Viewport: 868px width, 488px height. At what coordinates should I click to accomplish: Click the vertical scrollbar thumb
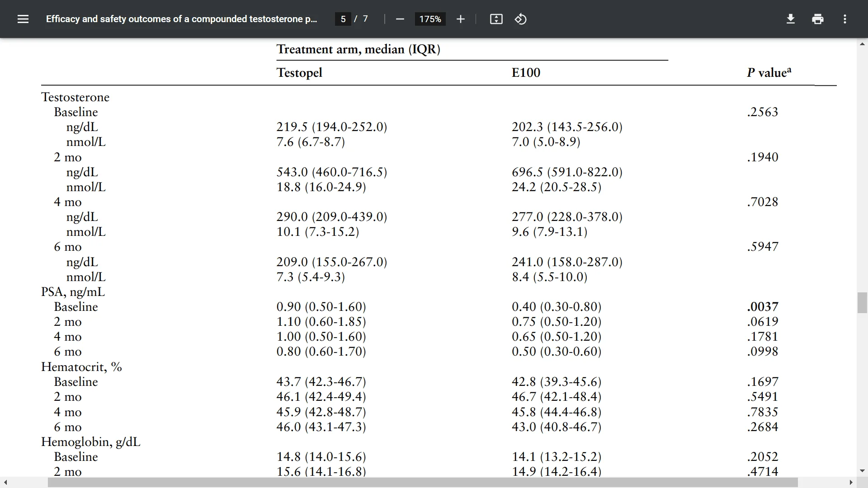(x=862, y=303)
